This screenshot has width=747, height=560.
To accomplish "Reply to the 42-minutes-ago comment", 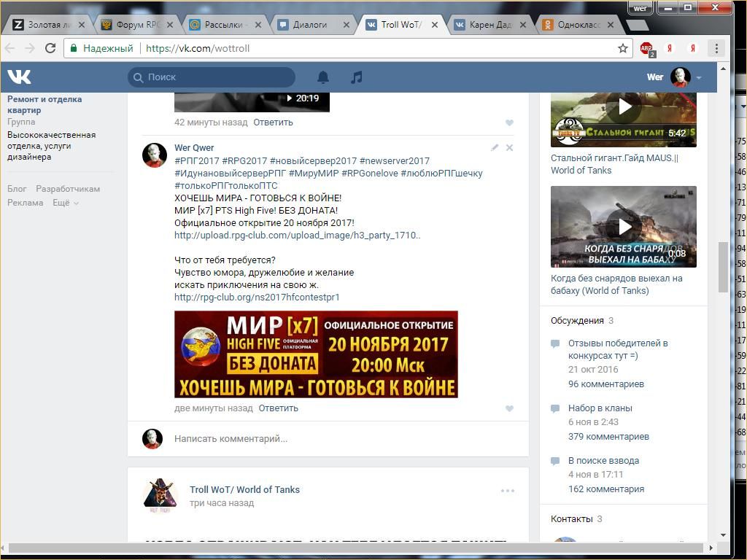I will pos(273,122).
